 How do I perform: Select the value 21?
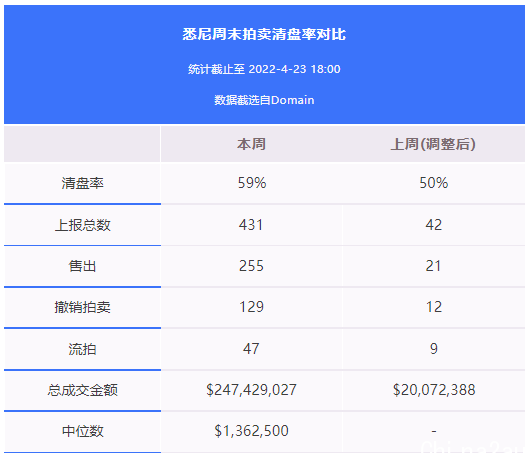pos(433,266)
